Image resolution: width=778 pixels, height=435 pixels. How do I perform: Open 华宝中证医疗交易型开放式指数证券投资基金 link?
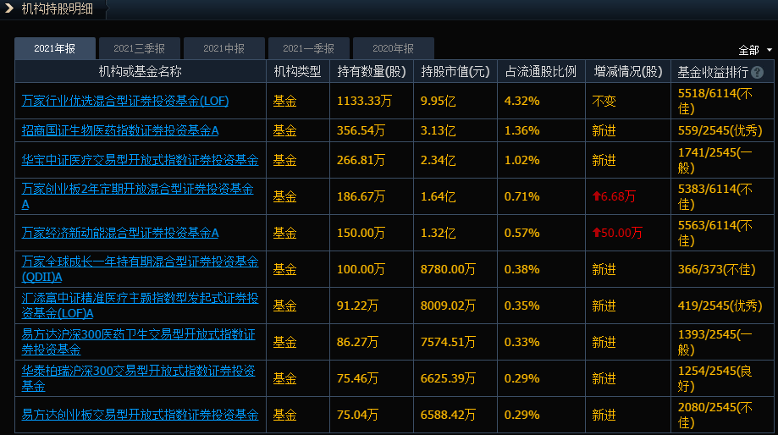pyautogui.click(x=140, y=160)
